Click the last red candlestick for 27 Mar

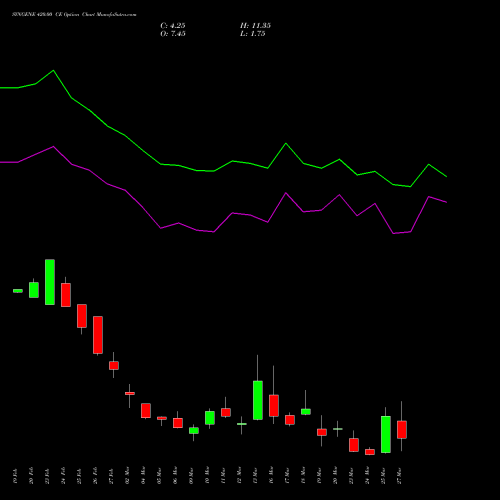tap(402, 430)
